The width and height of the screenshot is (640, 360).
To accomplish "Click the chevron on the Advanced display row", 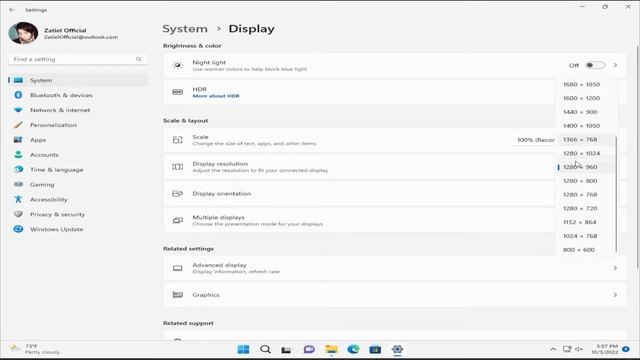I will pos(615,268).
